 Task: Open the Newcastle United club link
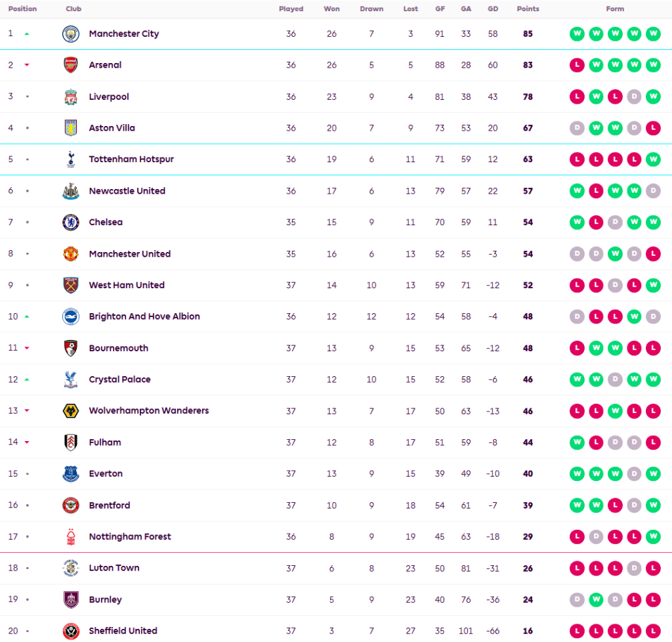click(x=127, y=191)
